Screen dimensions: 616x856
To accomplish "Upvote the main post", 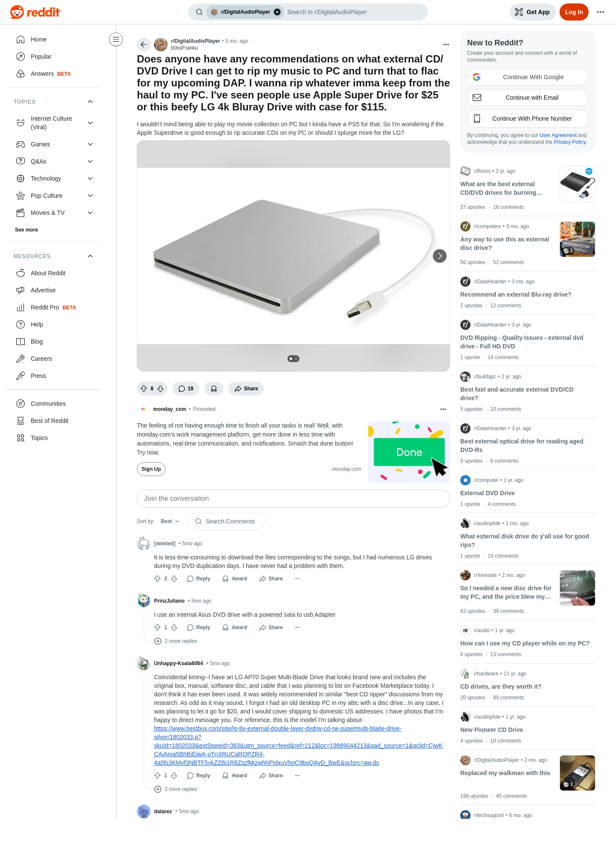I will (144, 389).
